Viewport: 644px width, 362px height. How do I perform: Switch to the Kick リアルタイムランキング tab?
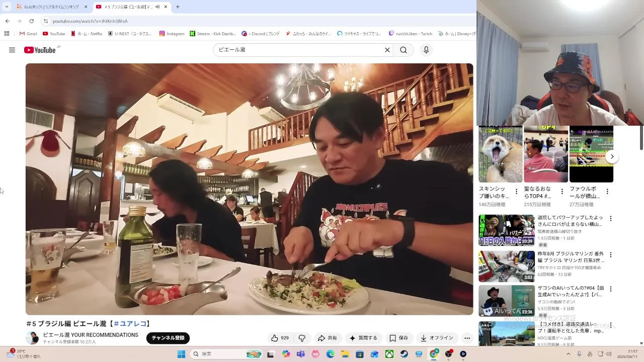[52, 7]
